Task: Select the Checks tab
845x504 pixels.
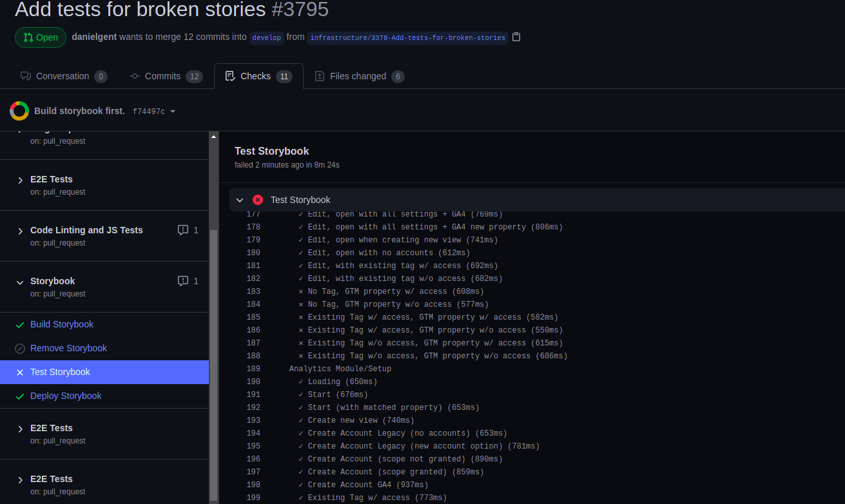Action: [258, 76]
